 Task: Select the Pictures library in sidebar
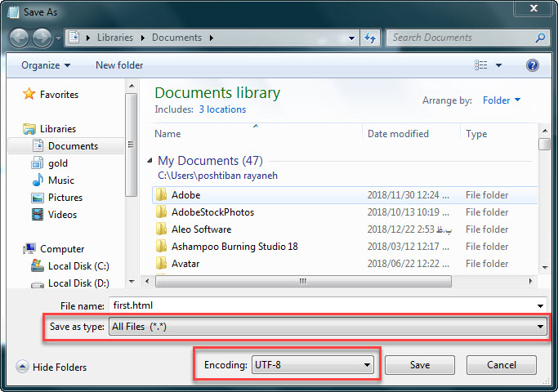tap(64, 198)
